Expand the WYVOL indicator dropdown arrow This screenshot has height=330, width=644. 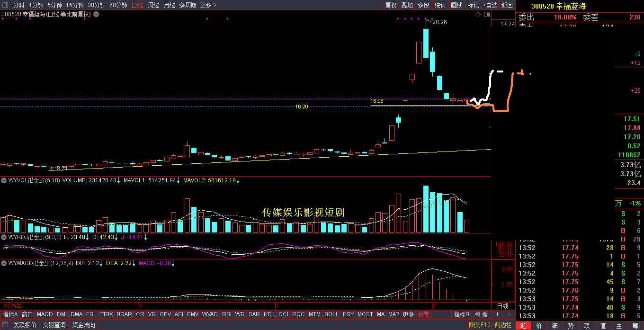[3, 180]
